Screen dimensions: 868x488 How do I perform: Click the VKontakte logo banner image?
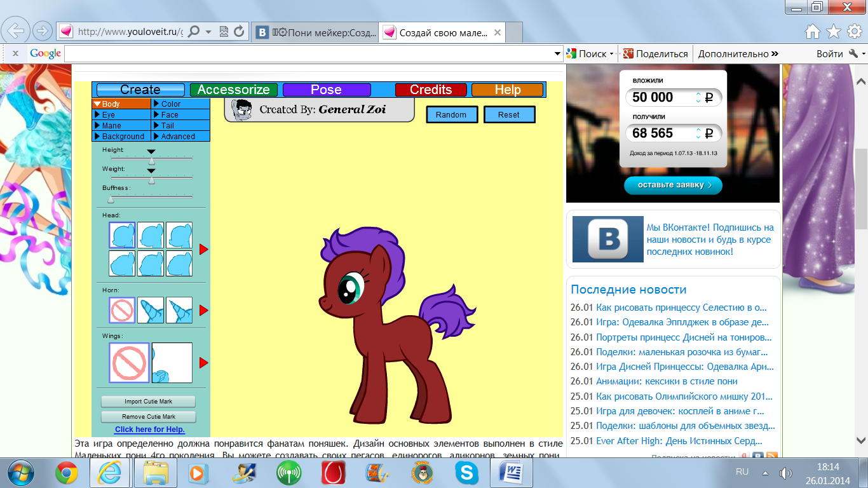[608, 240]
